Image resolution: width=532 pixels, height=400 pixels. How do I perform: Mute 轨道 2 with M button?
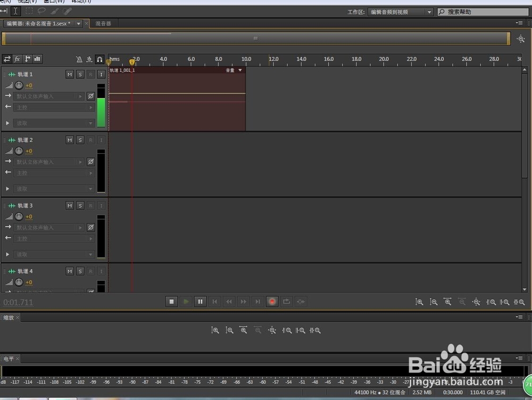coord(70,140)
